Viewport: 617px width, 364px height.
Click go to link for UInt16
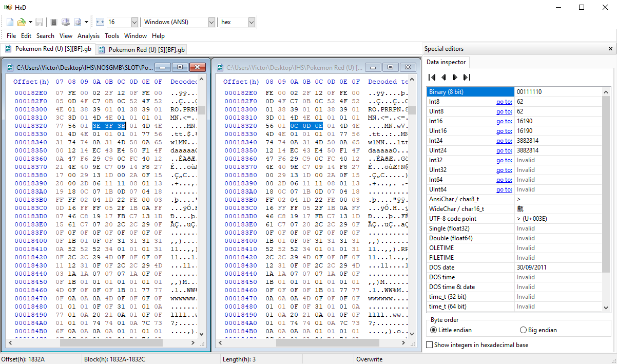click(504, 131)
